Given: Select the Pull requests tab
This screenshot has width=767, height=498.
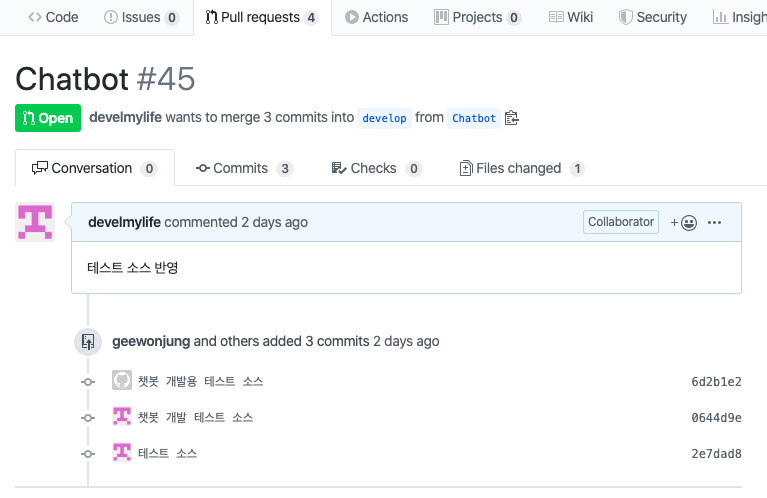Looking at the screenshot, I should (x=262, y=17).
